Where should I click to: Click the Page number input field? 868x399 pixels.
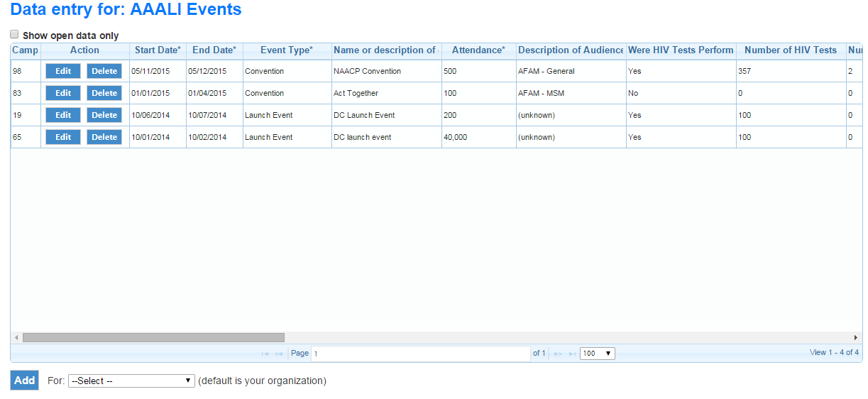(x=420, y=354)
